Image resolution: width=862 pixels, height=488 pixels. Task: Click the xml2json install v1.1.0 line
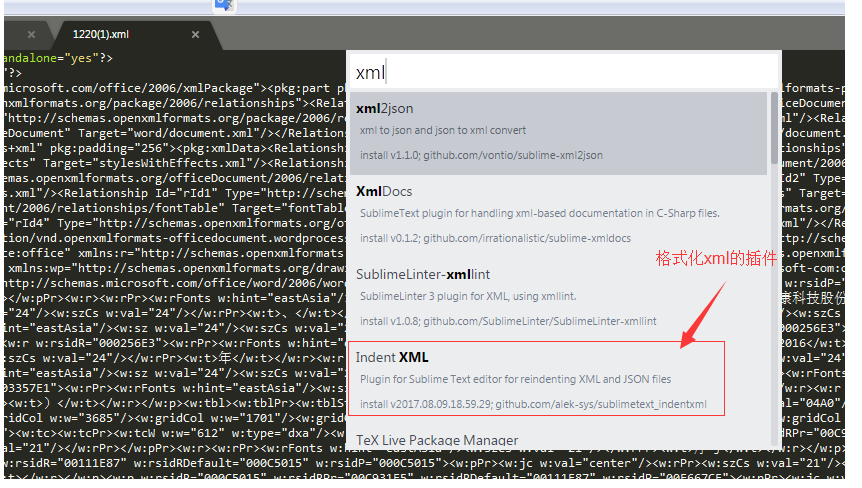click(482, 156)
